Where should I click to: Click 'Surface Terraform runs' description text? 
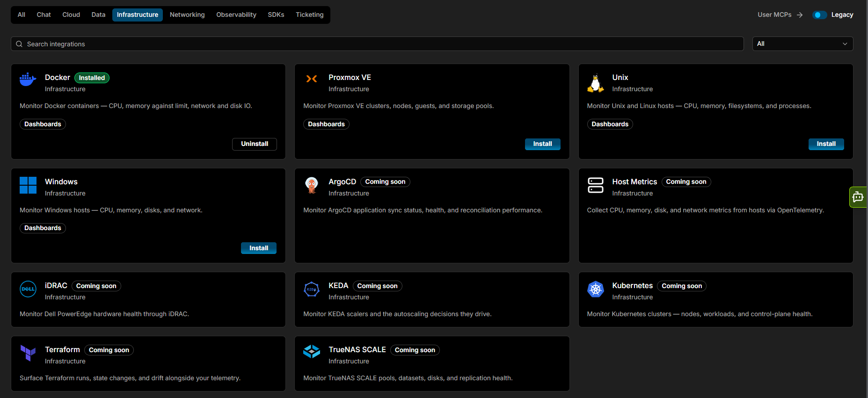point(130,378)
